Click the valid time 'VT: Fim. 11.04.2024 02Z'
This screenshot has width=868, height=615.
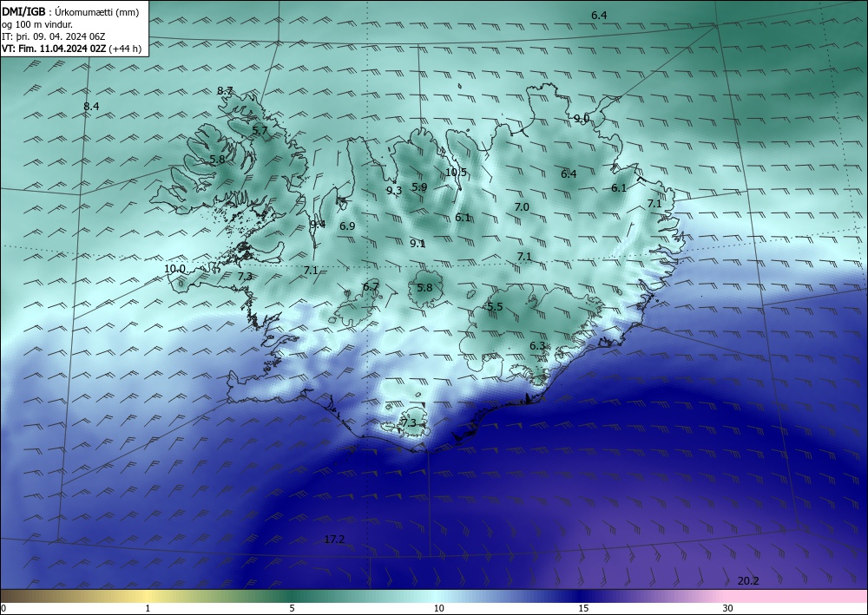point(54,49)
